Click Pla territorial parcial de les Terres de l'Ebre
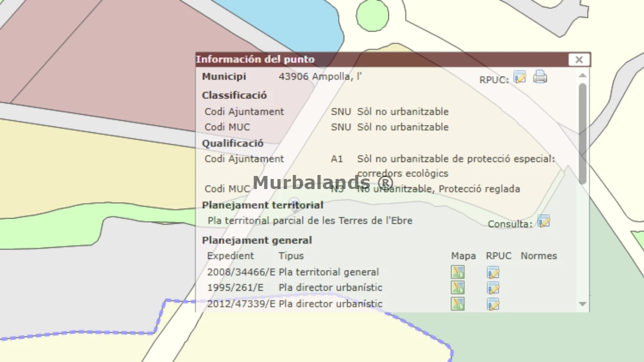 coord(310,221)
